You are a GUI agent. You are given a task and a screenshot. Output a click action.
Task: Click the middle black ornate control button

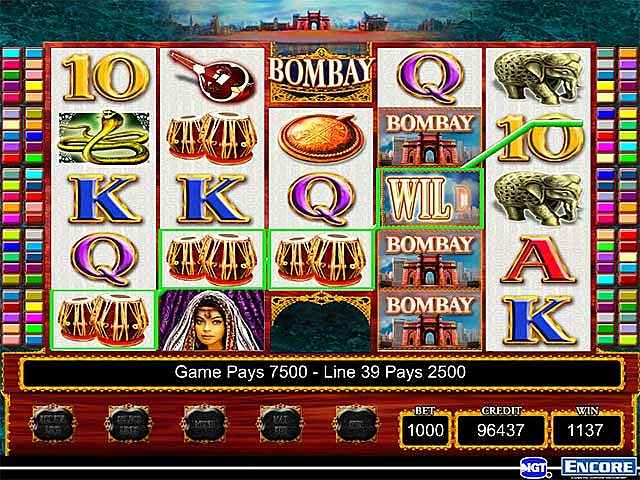[204, 424]
